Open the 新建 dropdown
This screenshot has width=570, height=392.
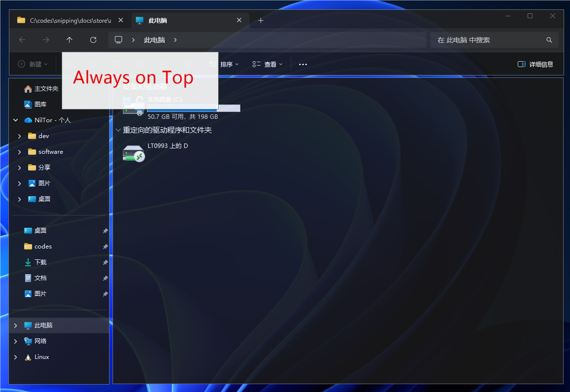point(33,64)
